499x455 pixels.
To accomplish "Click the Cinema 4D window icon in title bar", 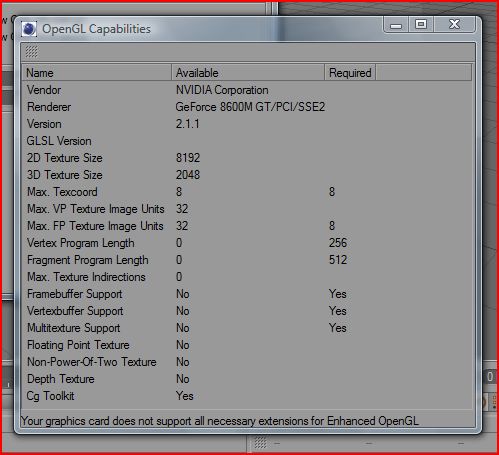I will (29, 29).
